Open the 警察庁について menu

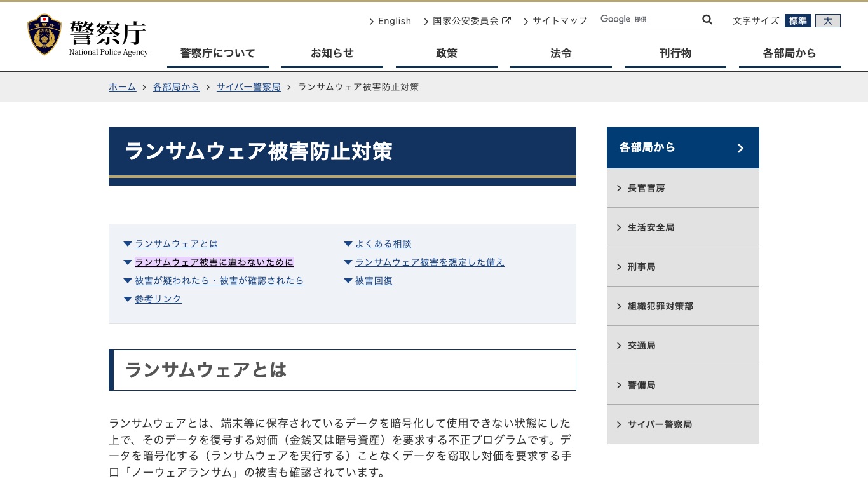coord(218,54)
